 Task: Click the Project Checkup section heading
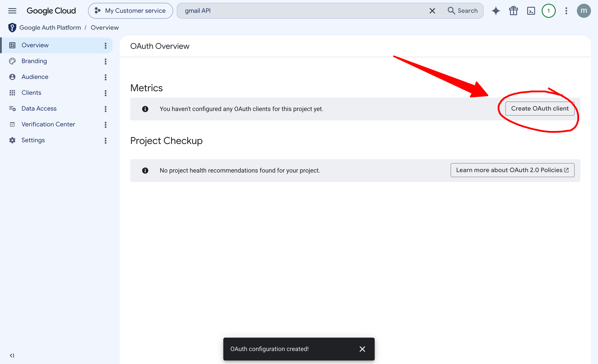(166, 141)
